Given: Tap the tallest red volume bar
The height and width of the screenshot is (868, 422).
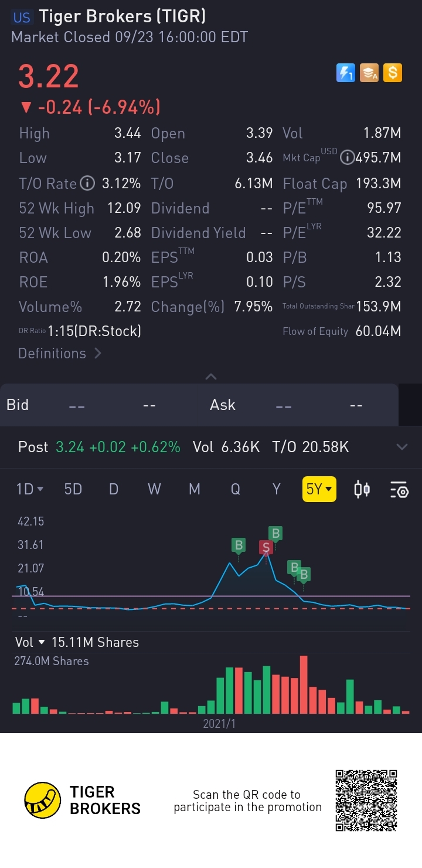Looking at the screenshot, I should click(x=304, y=684).
